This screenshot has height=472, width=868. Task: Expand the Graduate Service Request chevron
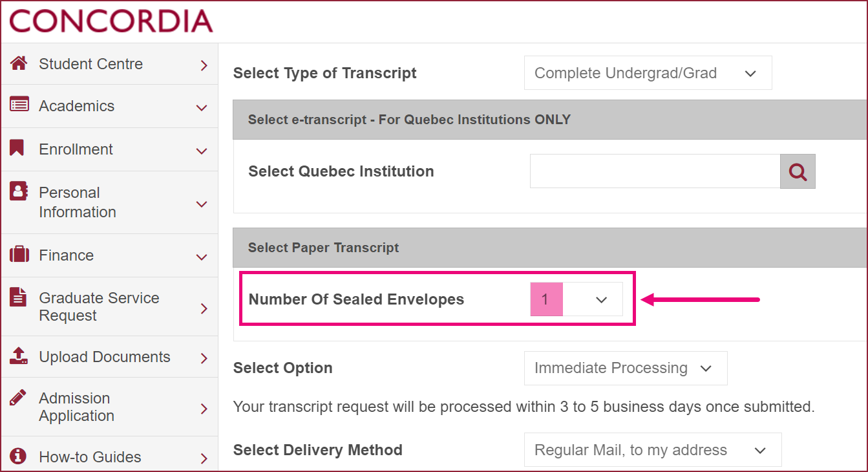[204, 306]
